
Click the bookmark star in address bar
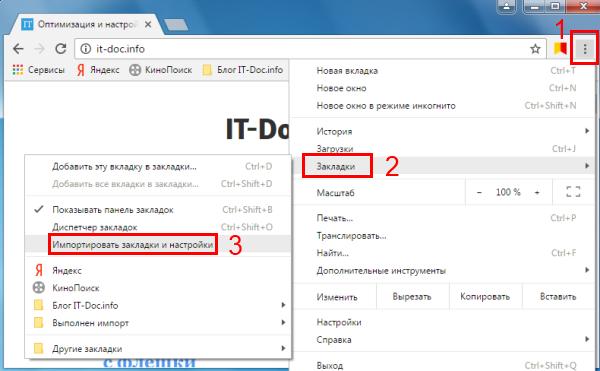click(x=535, y=49)
